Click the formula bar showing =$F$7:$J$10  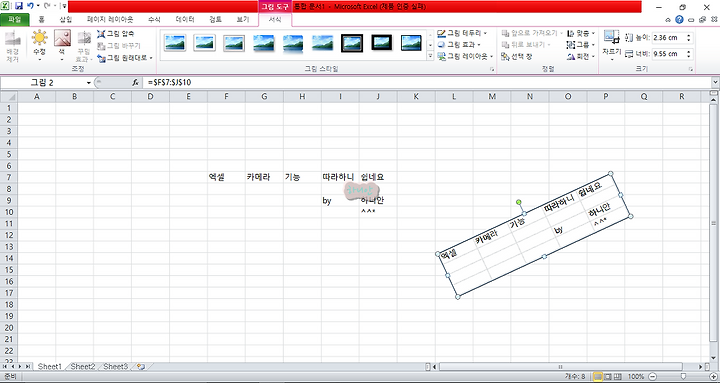pyautogui.click(x=427, y=83)
